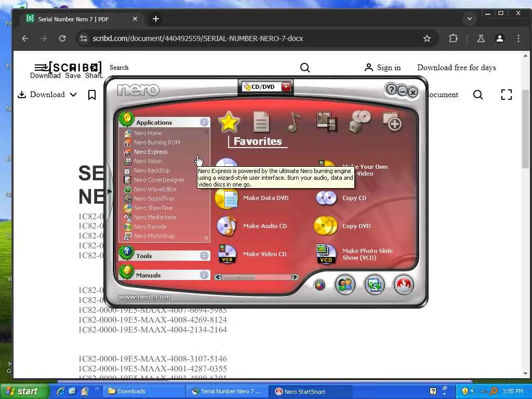
Task: Click the color scheme wheel icon
Action: pos(320,285)
